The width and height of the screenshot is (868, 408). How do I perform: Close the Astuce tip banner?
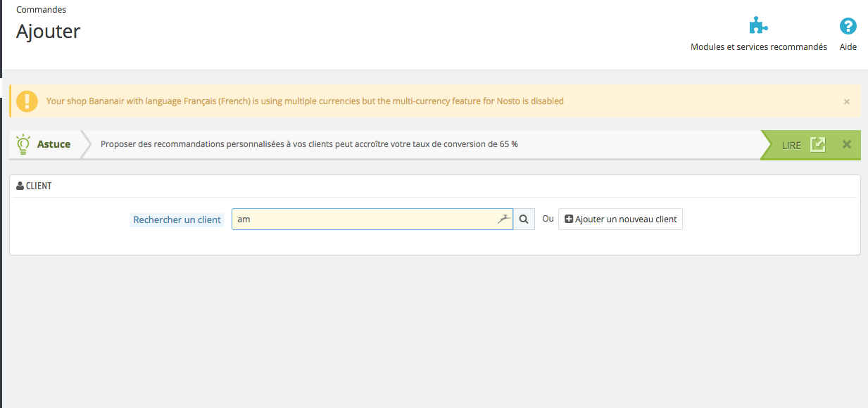pyautogui.click(x=847, y=144)
